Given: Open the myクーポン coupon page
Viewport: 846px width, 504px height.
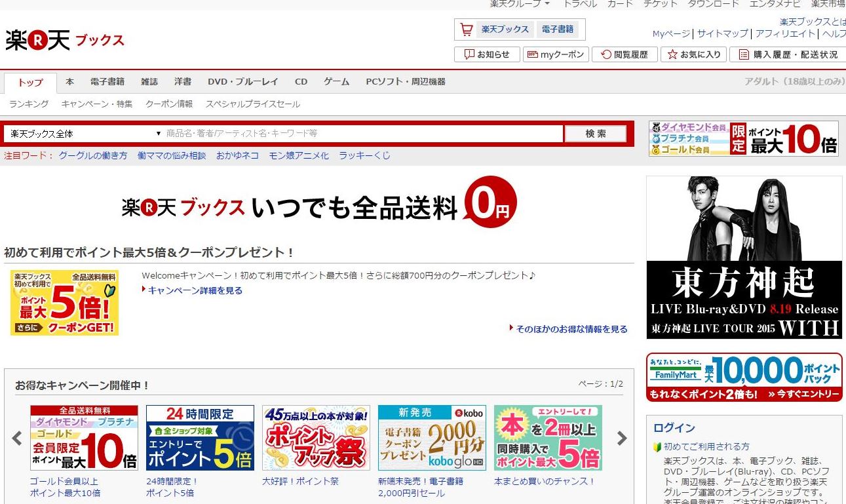Looking at the screenshot, I should point(556,54).
